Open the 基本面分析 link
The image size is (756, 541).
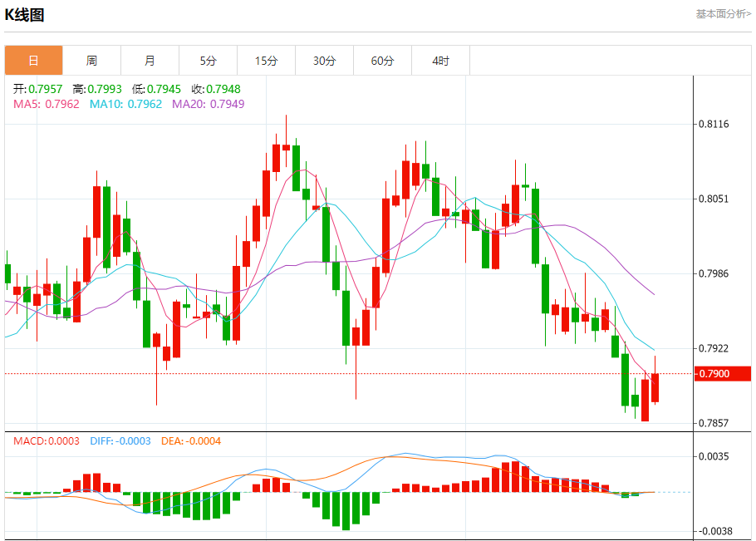(723, 14)
